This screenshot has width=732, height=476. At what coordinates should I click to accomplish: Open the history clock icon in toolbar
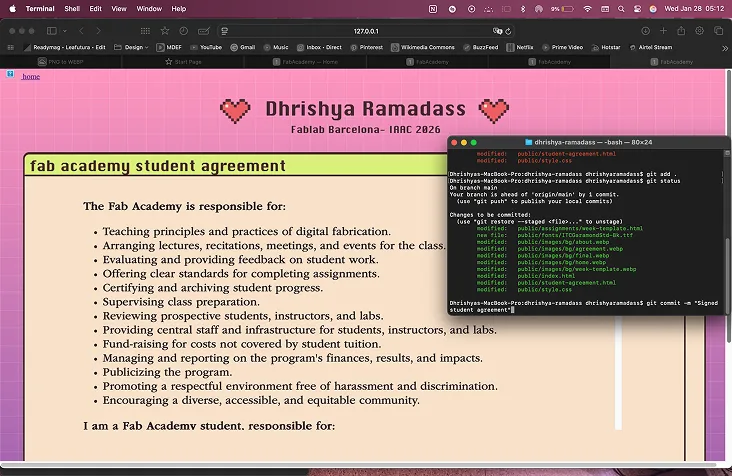tap(183, 31)
